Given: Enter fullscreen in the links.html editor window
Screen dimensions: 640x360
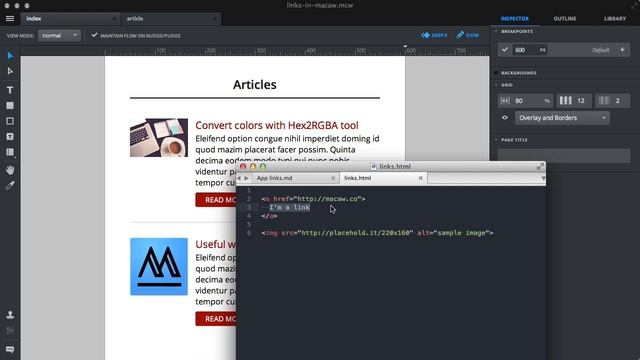Looking at the screenshot, I should [x=540, y=167].
